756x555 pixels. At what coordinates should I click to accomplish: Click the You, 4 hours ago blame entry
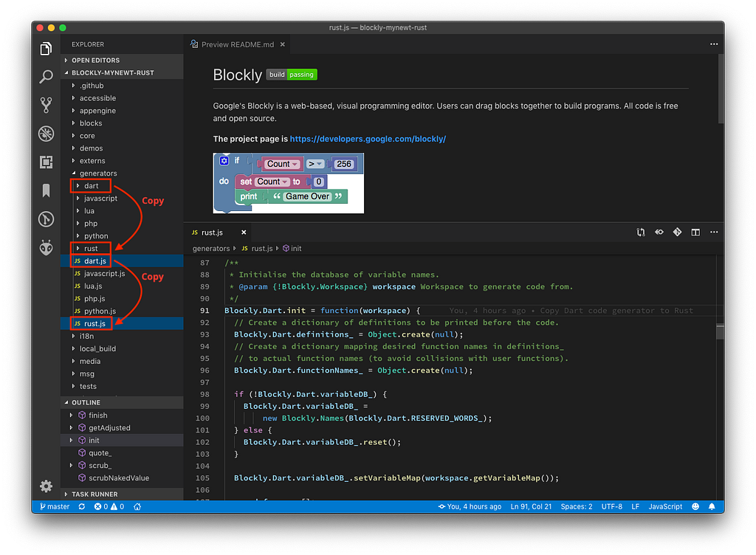click(x=469, y=506)
